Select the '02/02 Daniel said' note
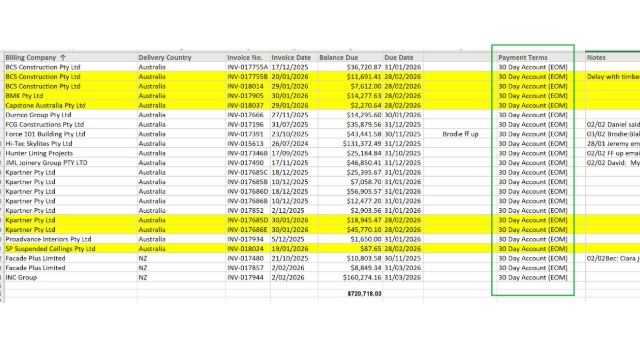The width and height of the screenshot is (640, 360). click(613, 124)
